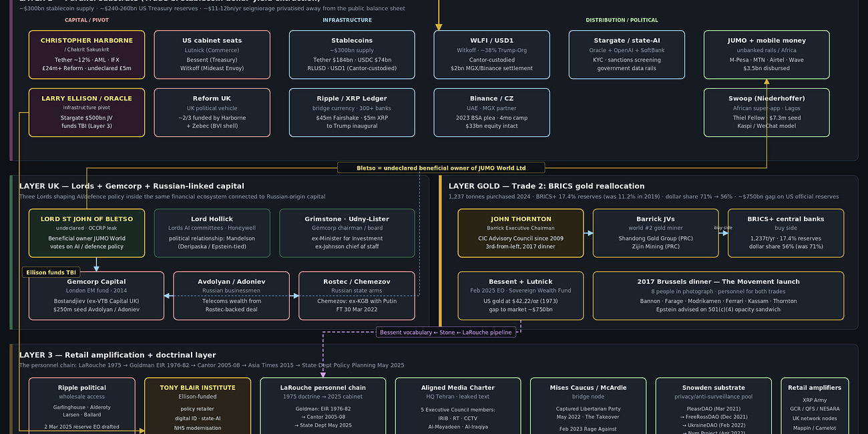Click the 'Bessent vocabulary ← Stone ← LaRouche pipeline' label

tap(446, 332)
